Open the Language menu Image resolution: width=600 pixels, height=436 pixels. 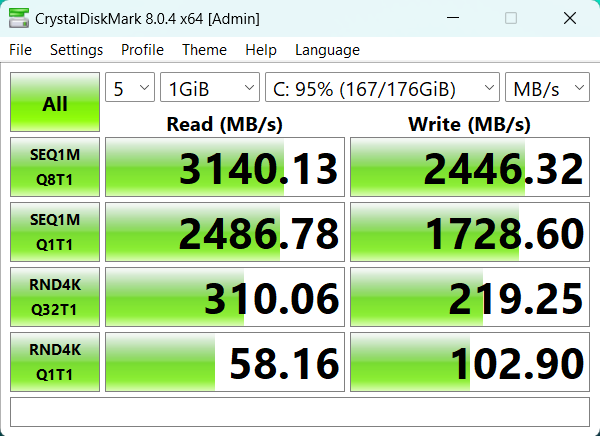click(327, 50)
